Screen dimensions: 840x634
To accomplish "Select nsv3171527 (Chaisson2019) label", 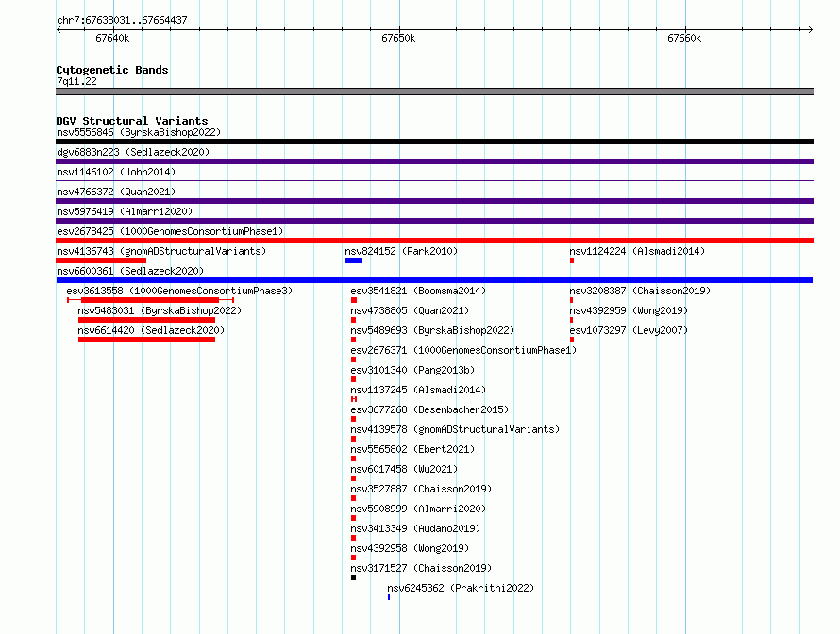I will [421, 568].
